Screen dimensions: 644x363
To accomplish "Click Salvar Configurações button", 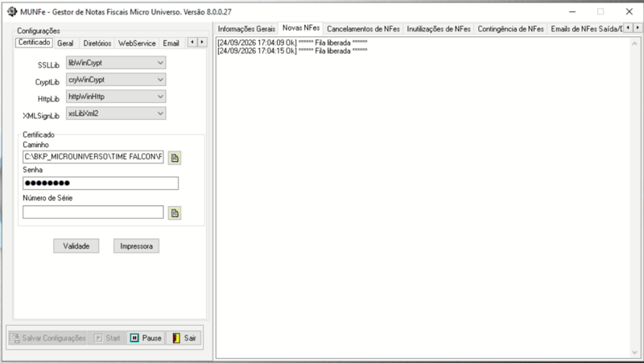I will pos(47,338).
